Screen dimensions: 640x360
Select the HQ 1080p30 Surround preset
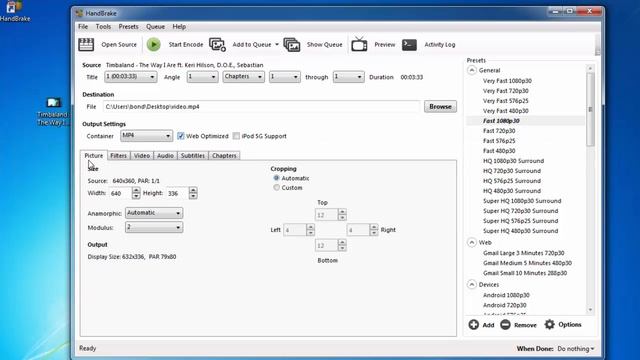[x=513, y=161]
